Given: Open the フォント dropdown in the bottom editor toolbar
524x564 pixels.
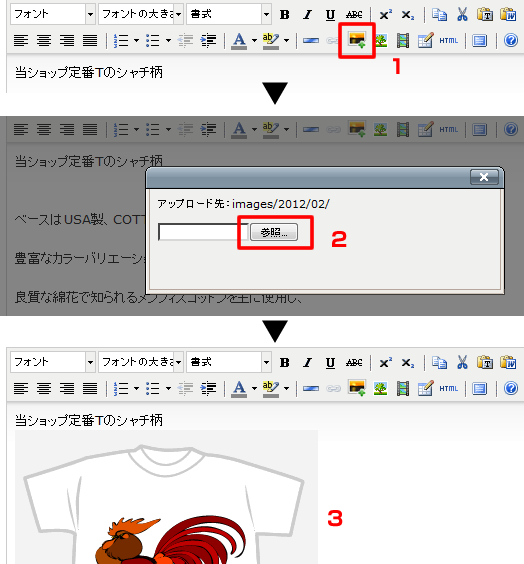Looking at the screenshot, I should [53, 362].
